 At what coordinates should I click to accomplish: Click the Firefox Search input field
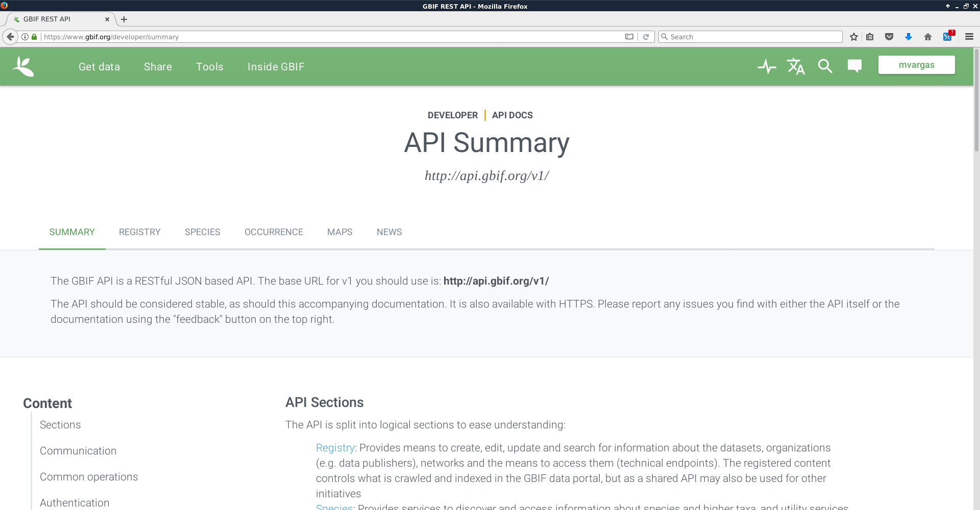[750, 37]
